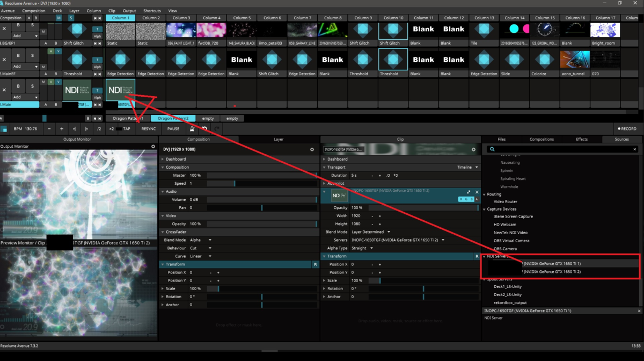Open Add dropdown on 3.BG/EF1 layer
Viewport: 644px width, 361px height.
[26, 36]
